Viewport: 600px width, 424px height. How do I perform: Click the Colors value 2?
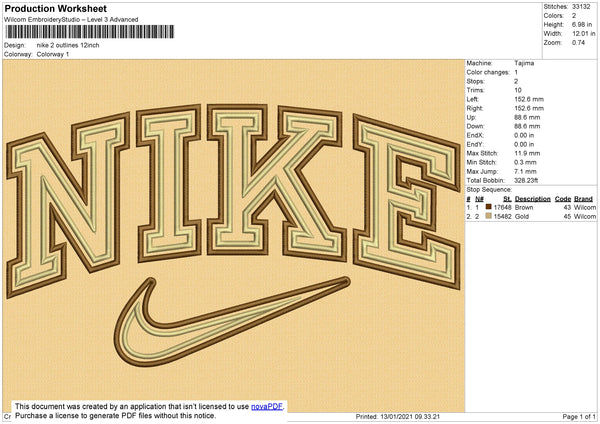574,16
